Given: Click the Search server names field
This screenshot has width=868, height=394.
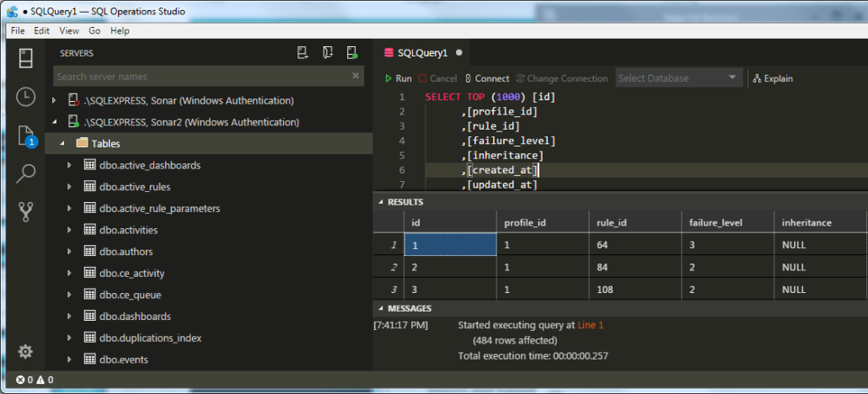Looking at the screenshot, I should coord(201,77).
